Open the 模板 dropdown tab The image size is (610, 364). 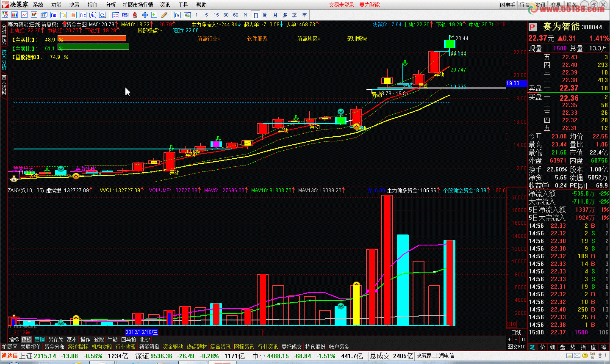[x=27, y=339]
